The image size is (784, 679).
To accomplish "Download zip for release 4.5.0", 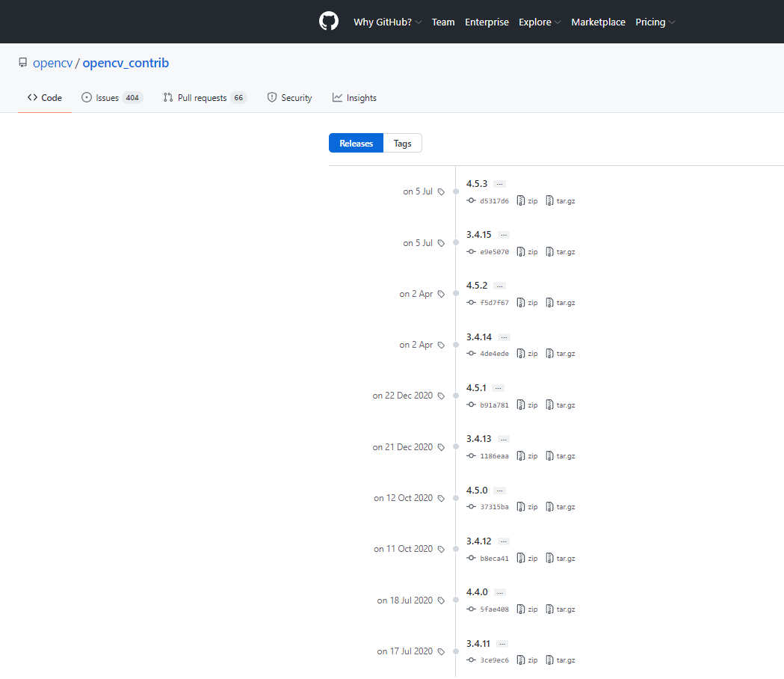I will 528,507.
